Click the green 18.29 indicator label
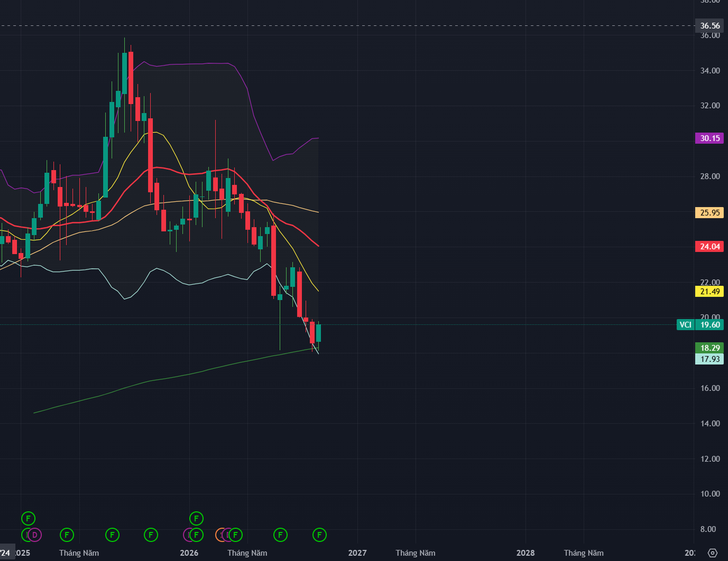This screenshot has width=728, height=561. (709, 348)
